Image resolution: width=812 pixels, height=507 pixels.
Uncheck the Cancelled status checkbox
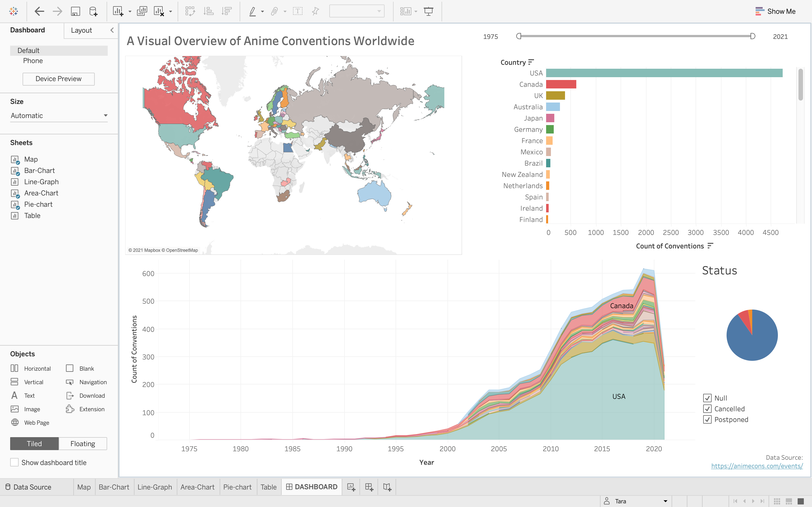click(707, 409)
